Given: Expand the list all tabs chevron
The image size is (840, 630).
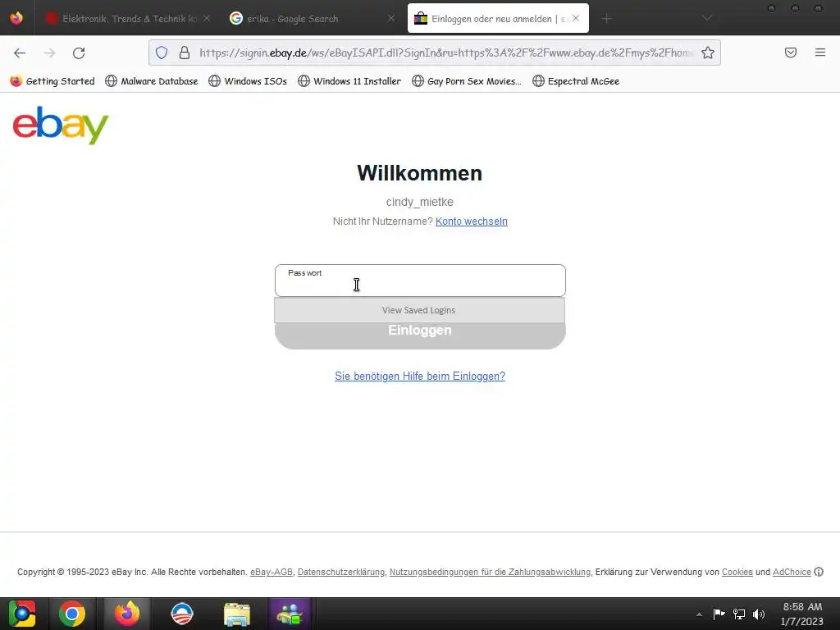Looking at the screenshot, I should pos(707,18).
